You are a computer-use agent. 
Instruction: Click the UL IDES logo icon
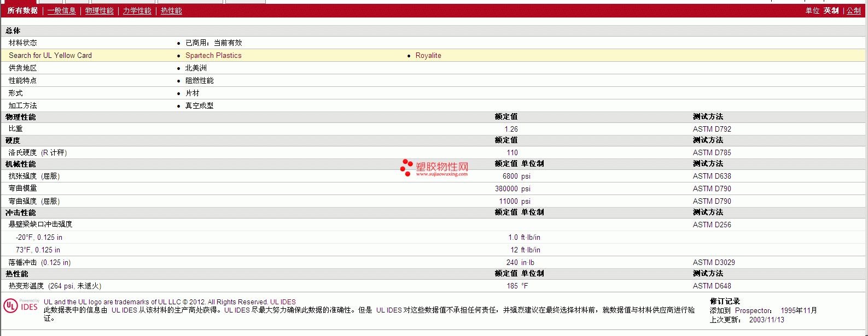point(21,305)
